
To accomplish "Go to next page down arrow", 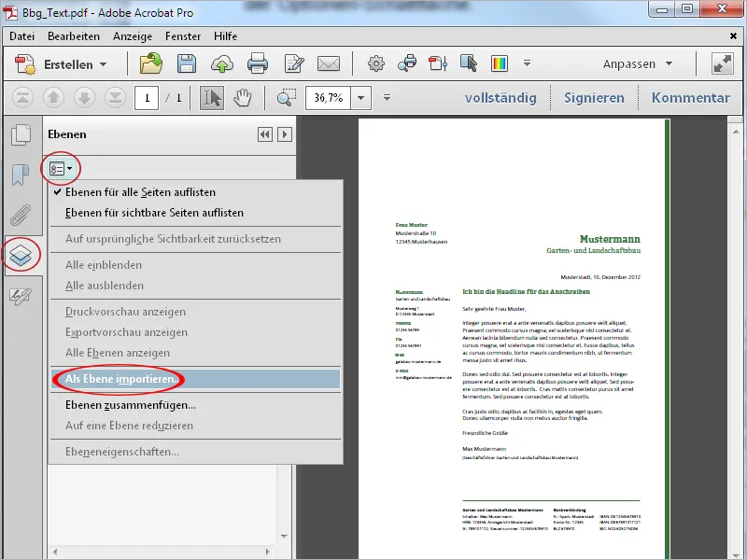I will [84, 98].
